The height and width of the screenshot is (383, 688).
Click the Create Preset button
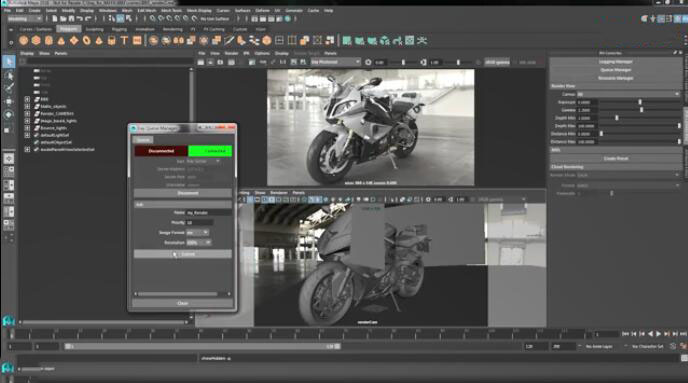tap(615, 158)
